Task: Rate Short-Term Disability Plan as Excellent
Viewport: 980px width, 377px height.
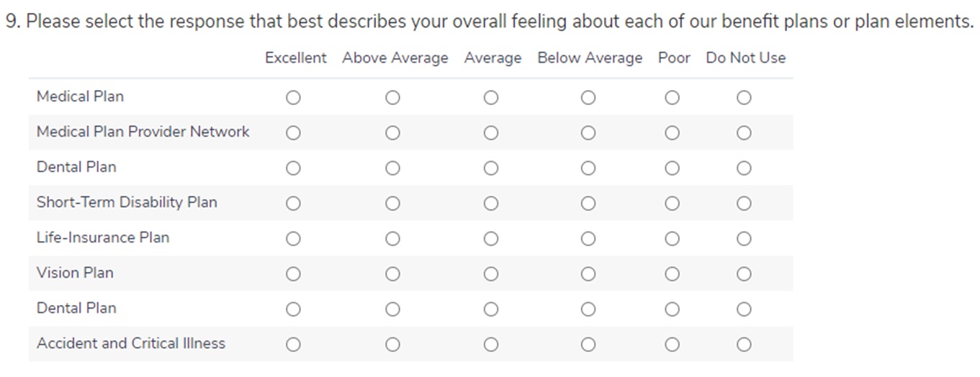Action: pos(293,203)
